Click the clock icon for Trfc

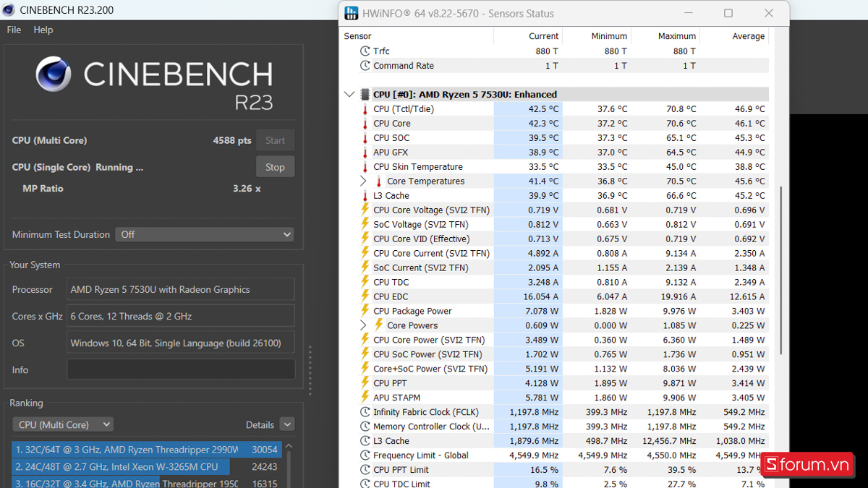coord(365,51)
